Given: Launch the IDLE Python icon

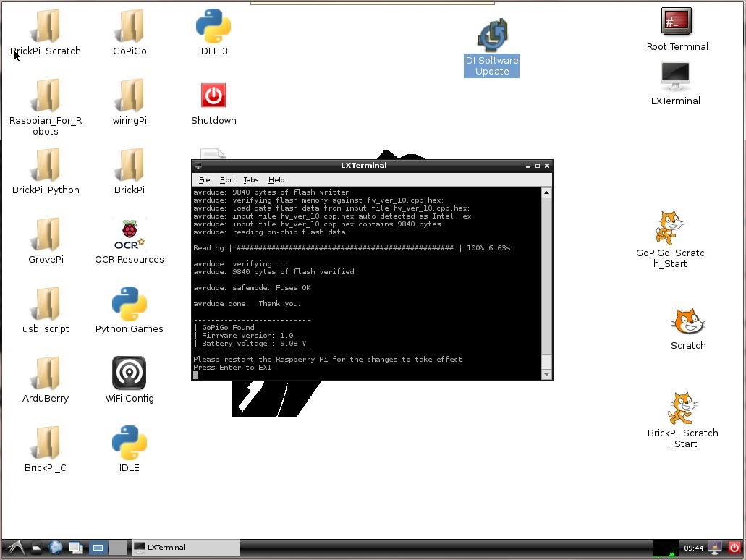Looking at the screenshot, I should (x=130, y=443).
